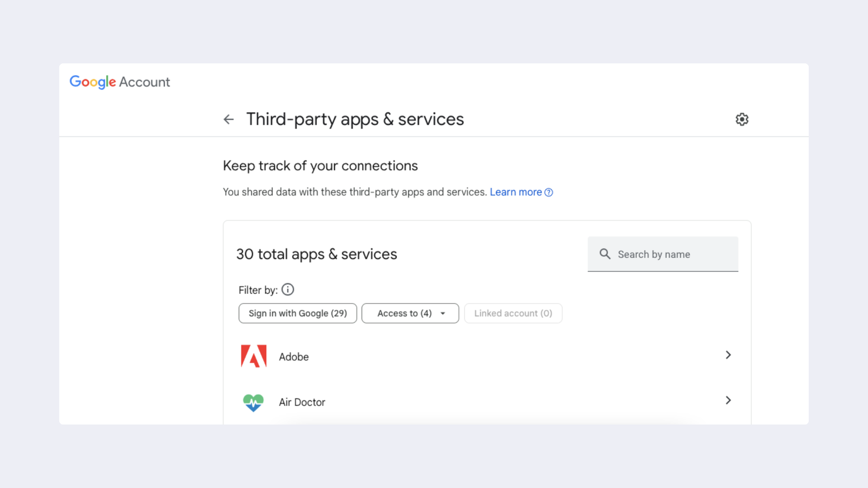868x488 pixels.
Task: Click the Third-party apps & services title
Action: click(355, 119)
